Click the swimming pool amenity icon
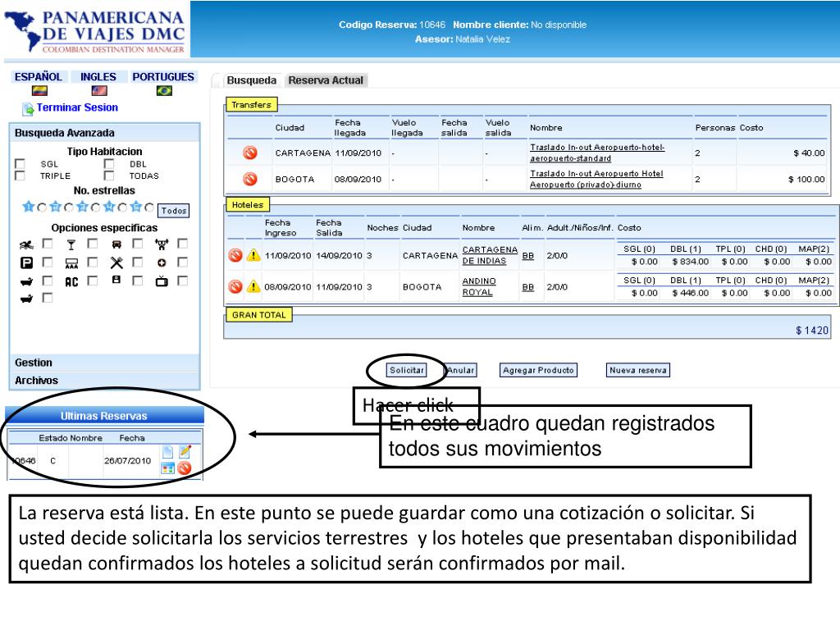This screenshot has width=840, height=630. pyautogui.click(x=26, y=244)
